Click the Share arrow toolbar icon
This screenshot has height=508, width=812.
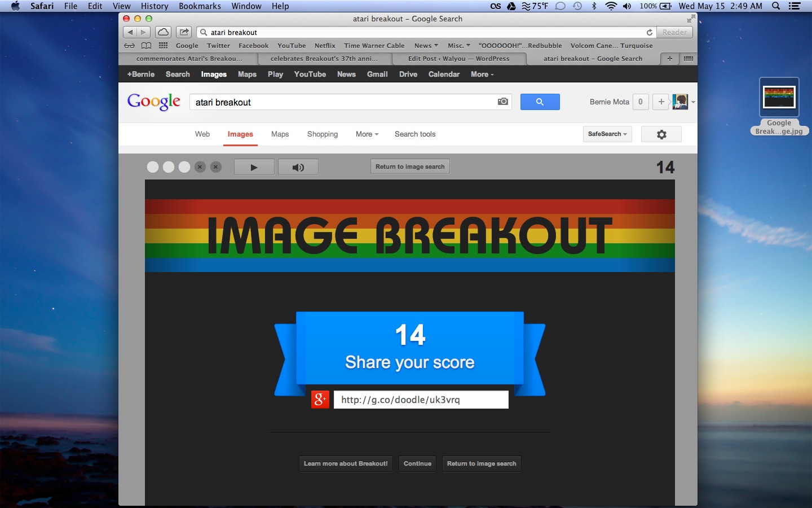[184, 32]
